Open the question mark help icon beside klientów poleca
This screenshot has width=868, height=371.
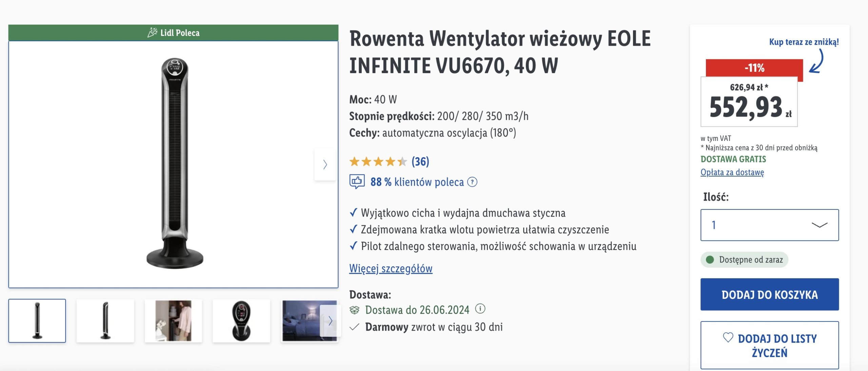(472, 182)
